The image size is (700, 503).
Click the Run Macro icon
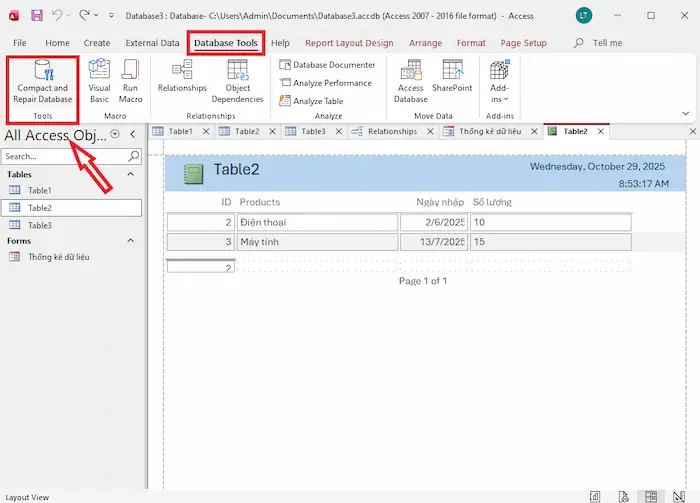click(130, 70)
